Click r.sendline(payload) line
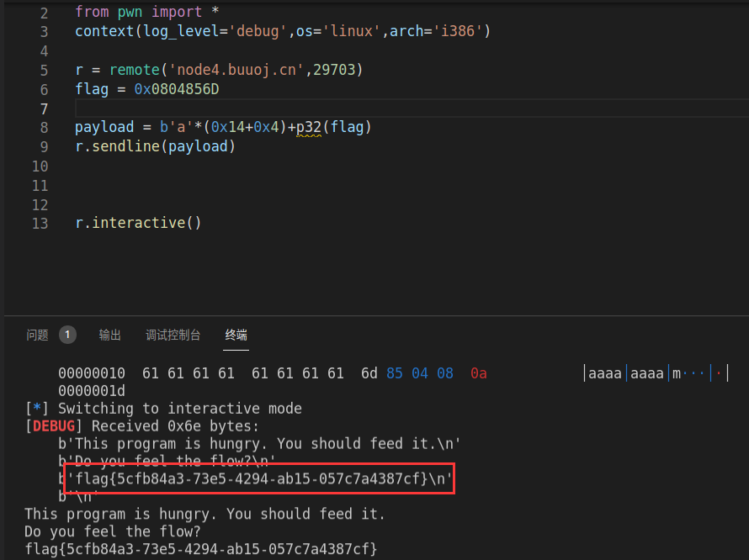The height and width of the screenshot is (560, 749). 155,146
